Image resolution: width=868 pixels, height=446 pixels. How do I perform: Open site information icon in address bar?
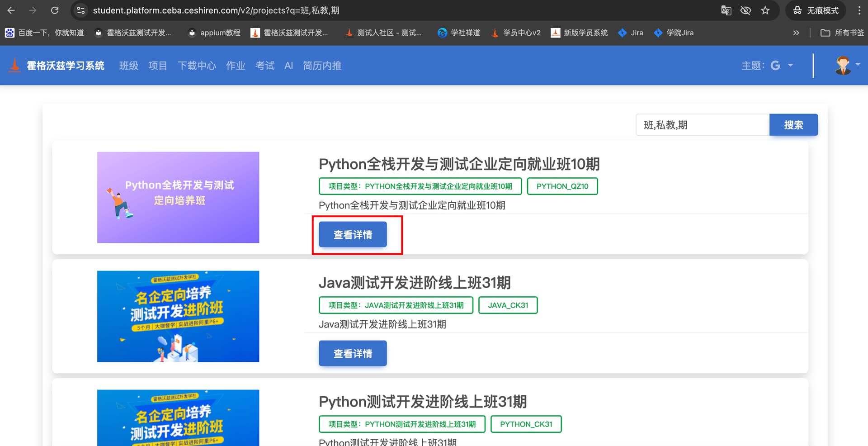click(81, 10)
